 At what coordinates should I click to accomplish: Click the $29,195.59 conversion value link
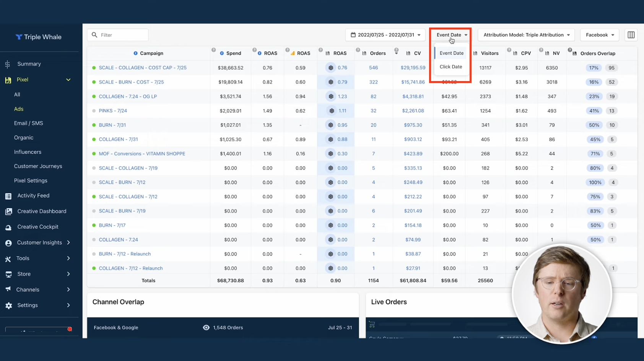pyautogui.click(x=413, y=68)
